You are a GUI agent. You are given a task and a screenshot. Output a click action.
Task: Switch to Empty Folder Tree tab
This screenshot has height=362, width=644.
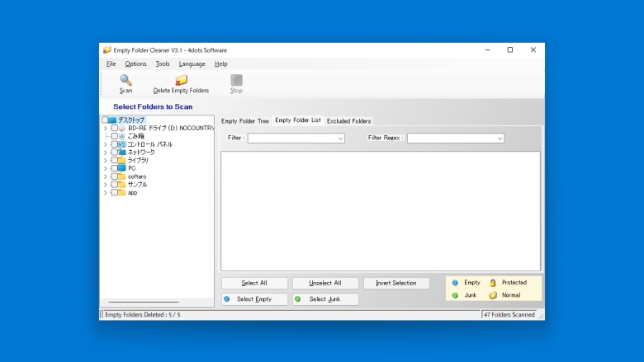(x=244, y=121)
